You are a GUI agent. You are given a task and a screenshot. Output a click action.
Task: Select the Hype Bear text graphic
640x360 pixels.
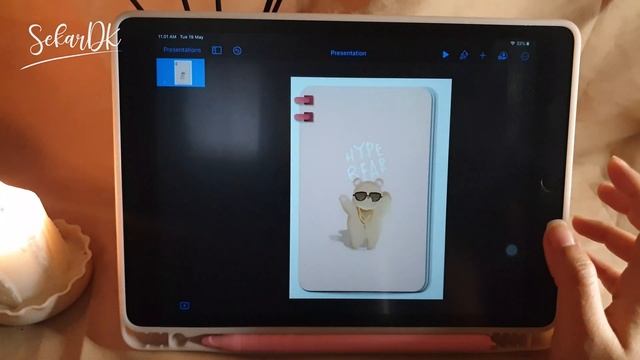(x=366, y=160)
